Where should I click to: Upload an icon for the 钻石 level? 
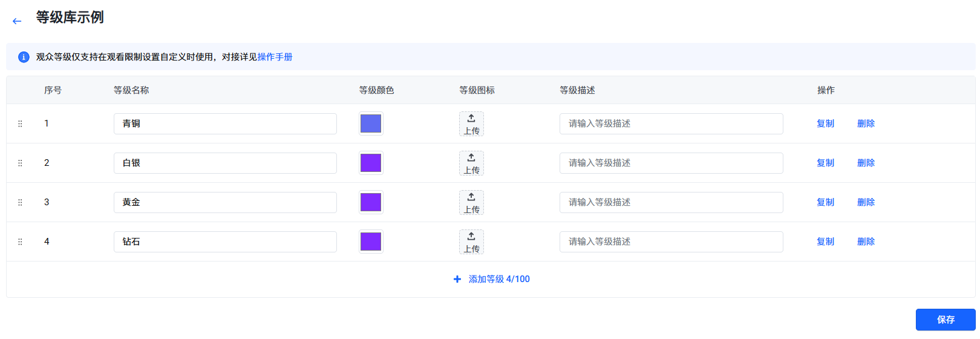471,242
